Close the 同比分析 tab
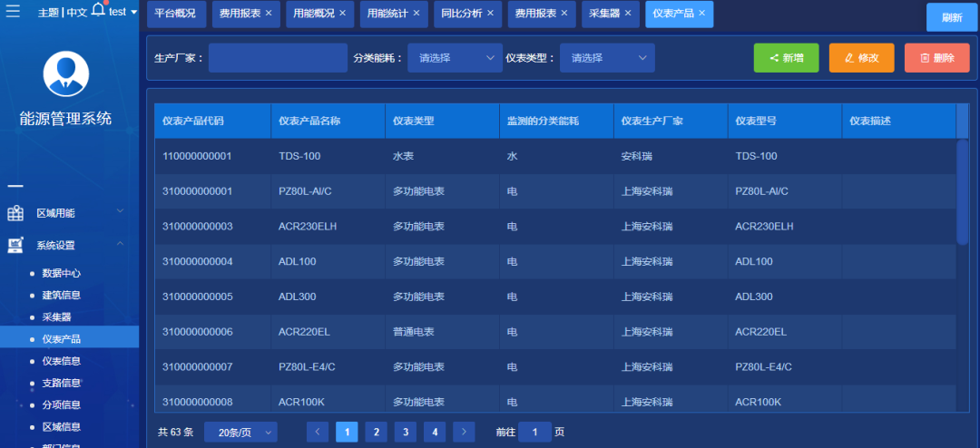 (490, 13)
